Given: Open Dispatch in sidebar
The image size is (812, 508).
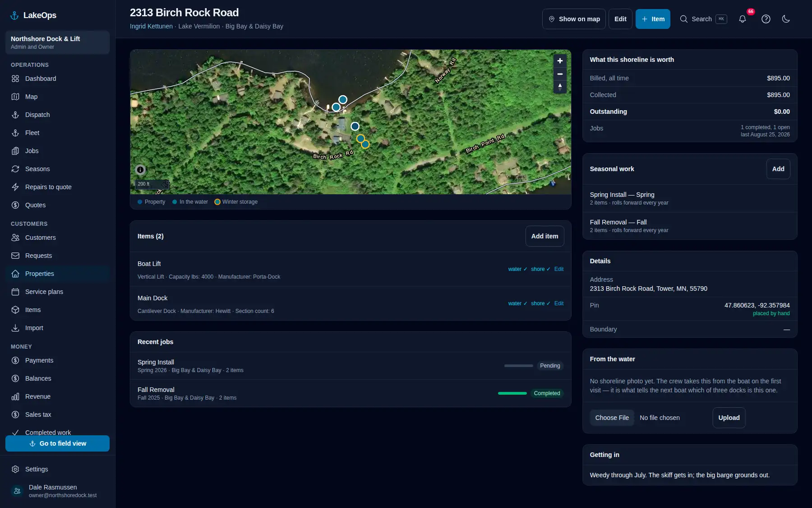Looking at the screenshot, I should click(x=57, y=115).
